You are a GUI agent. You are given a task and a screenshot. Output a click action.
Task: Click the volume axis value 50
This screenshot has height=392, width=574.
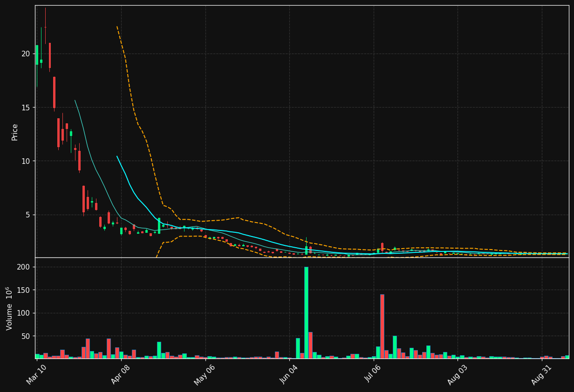pos(27,336)
